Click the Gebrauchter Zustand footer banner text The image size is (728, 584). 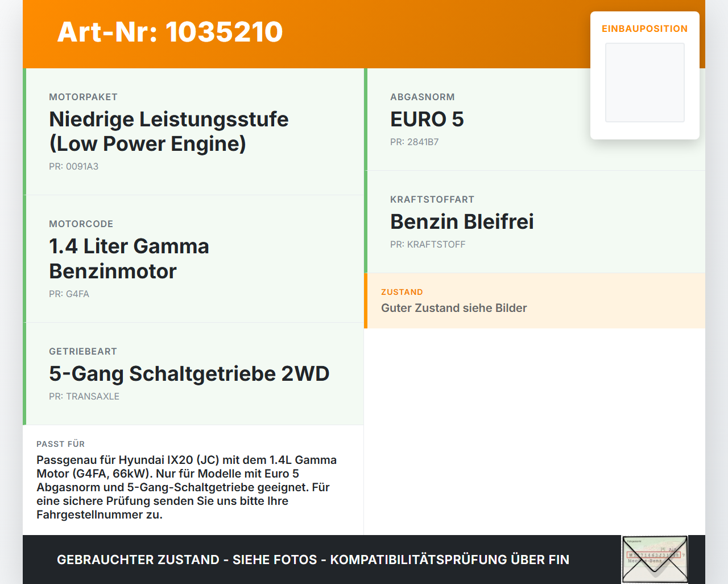click(313, 560)
